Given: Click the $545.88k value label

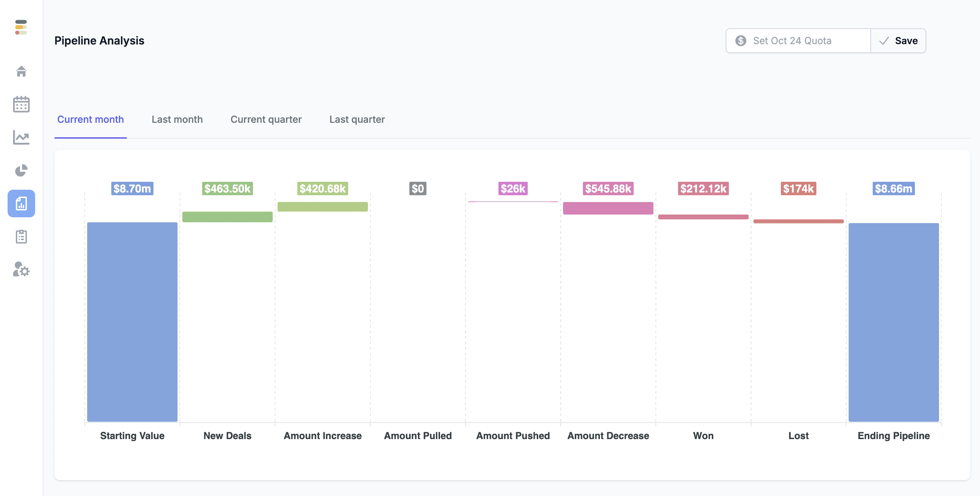Looking at the screenshot, I should [608, 189].
